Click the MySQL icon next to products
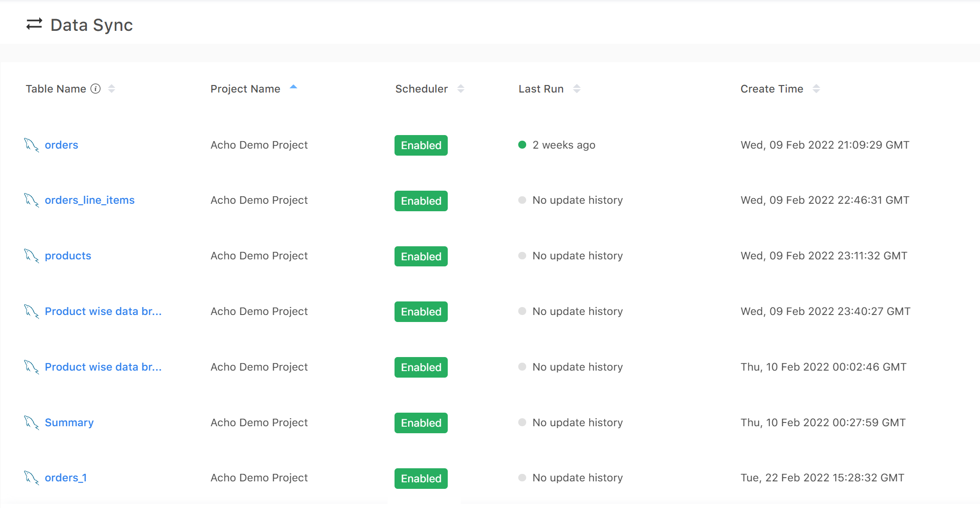 (x=31, y=256)
